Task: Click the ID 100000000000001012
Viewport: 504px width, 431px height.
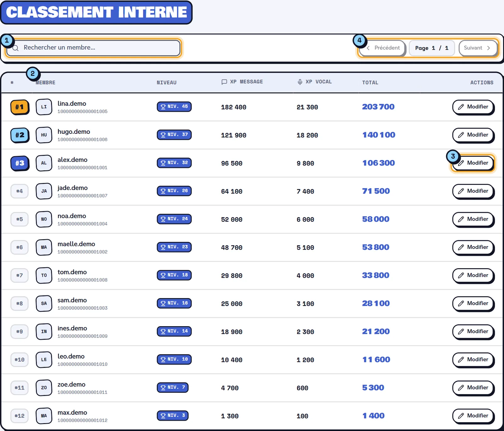Action: 83,420
